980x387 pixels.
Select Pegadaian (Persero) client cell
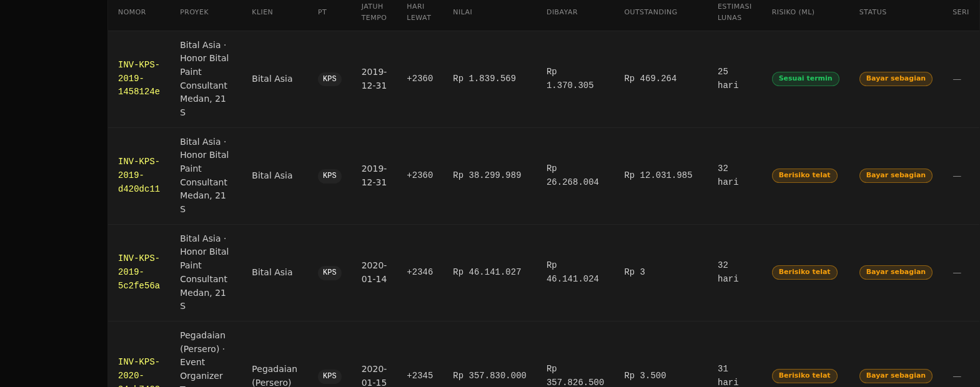274,376
